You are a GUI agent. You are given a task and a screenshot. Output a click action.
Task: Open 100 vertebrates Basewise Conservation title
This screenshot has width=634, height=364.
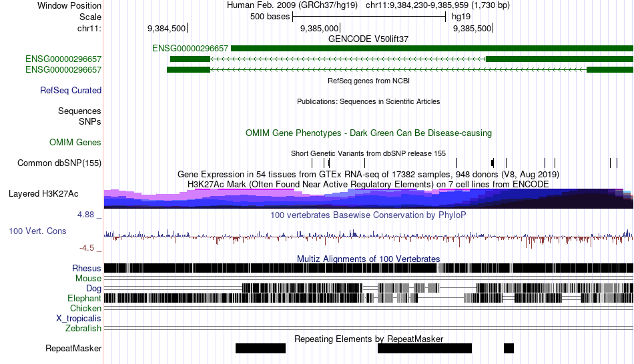[x=368, y=215]
